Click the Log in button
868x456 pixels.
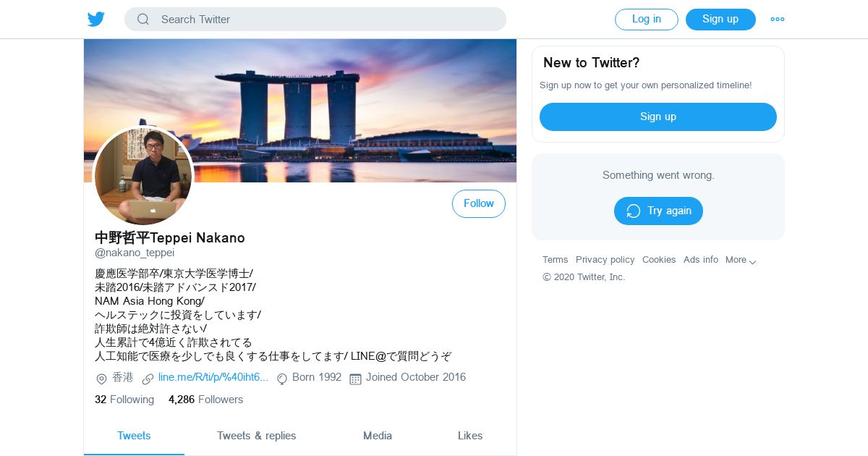tap(647, 20)
